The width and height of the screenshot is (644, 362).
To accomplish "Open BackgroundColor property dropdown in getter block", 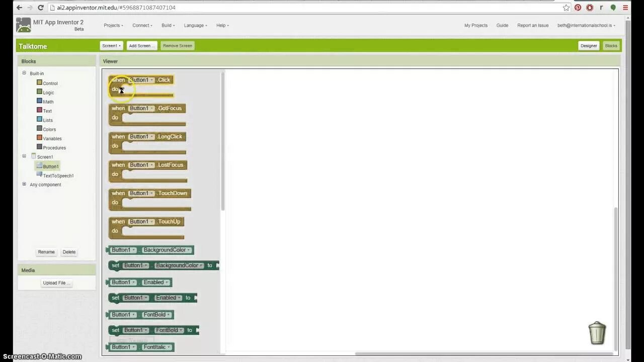I will [x=167, y=250].
